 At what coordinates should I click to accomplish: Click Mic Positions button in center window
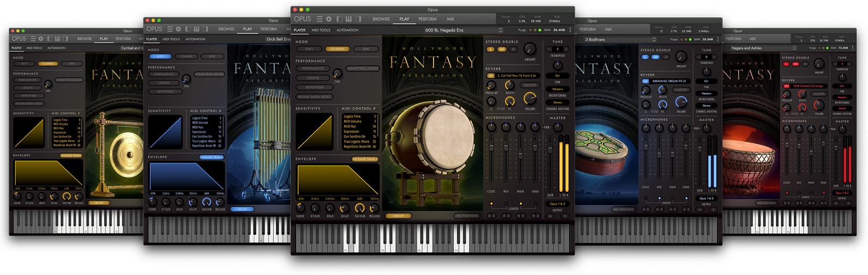click(467, 216)
